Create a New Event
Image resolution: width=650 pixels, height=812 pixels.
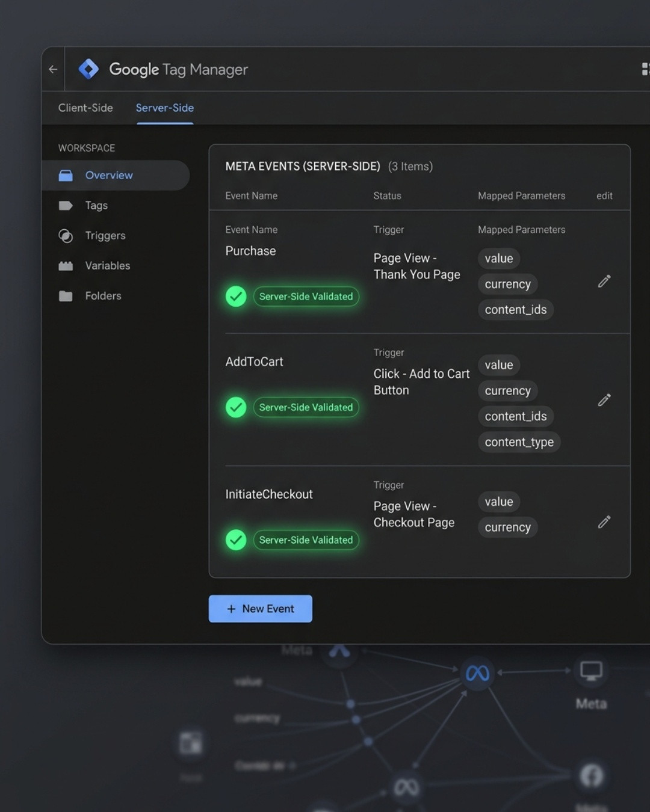[x=260, y=609]
